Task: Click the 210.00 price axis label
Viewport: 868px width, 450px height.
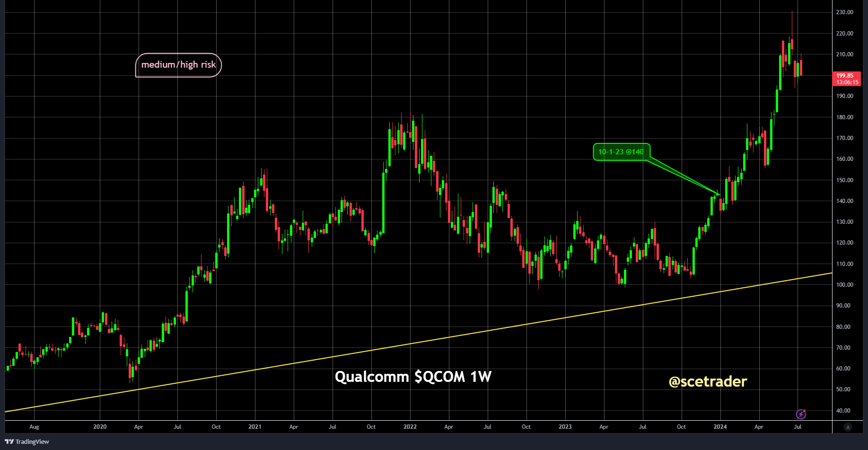Action: (x=845, y=54)
